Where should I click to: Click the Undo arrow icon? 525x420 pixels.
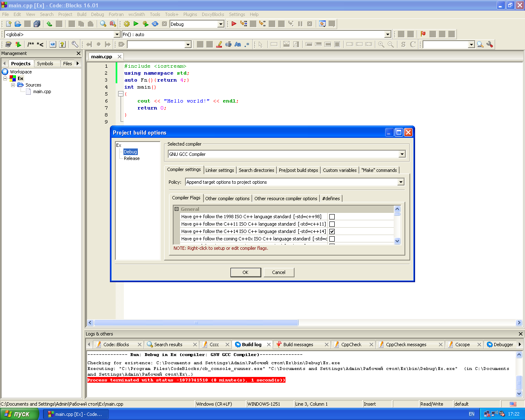point(50,24)
